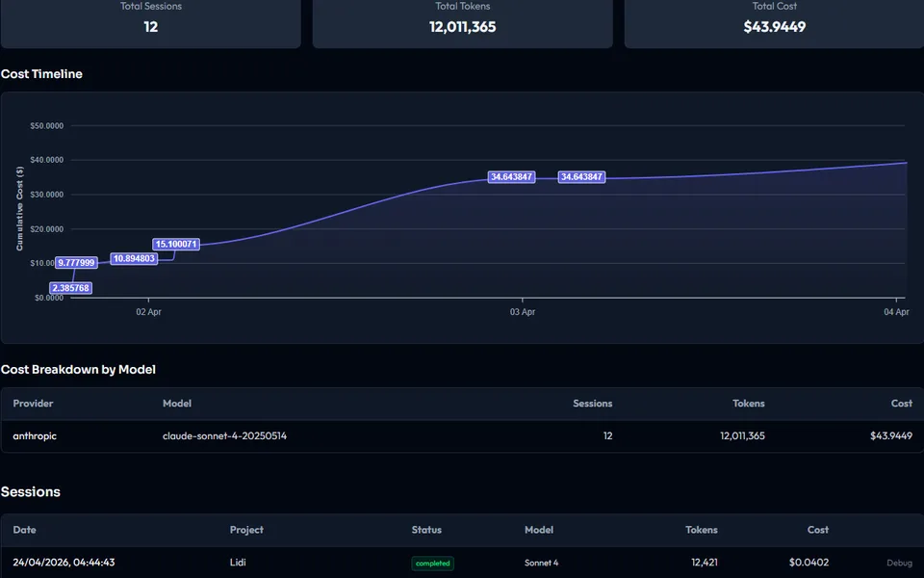Click the Total Tokens value 12,011,365 card
Image resolution: width=924 pixels, height=578 pixels.
click(x=463, y=27)
